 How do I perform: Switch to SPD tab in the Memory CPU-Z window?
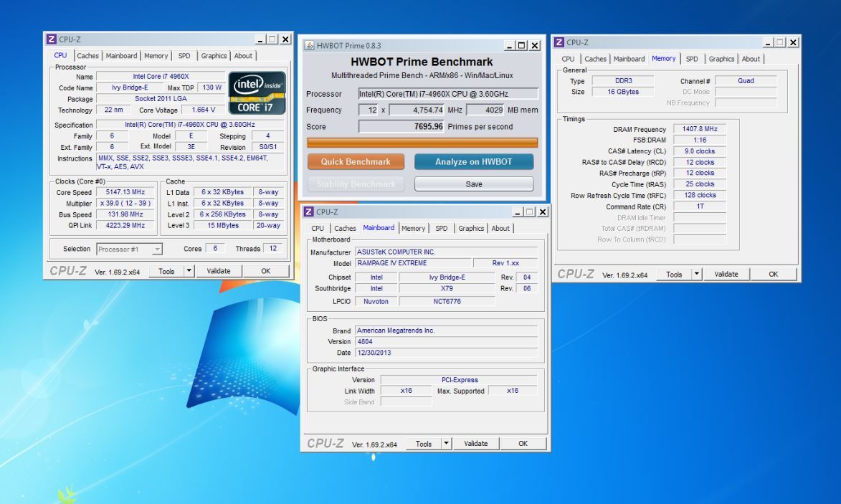point(692,59)
